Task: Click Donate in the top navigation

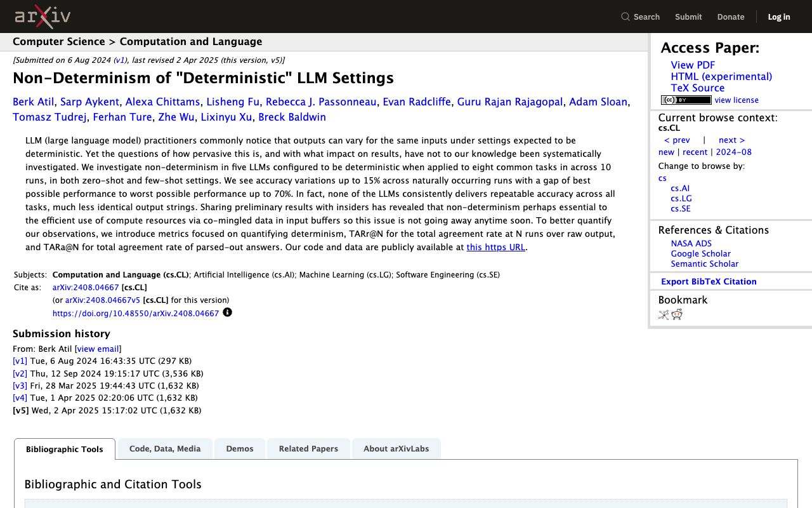Action: [731, 17]
